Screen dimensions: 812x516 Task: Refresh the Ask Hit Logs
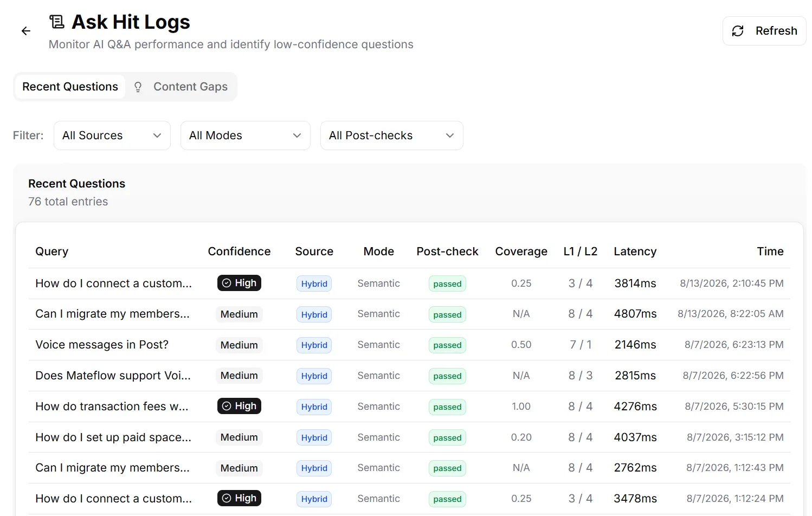(x=764, y=31)
